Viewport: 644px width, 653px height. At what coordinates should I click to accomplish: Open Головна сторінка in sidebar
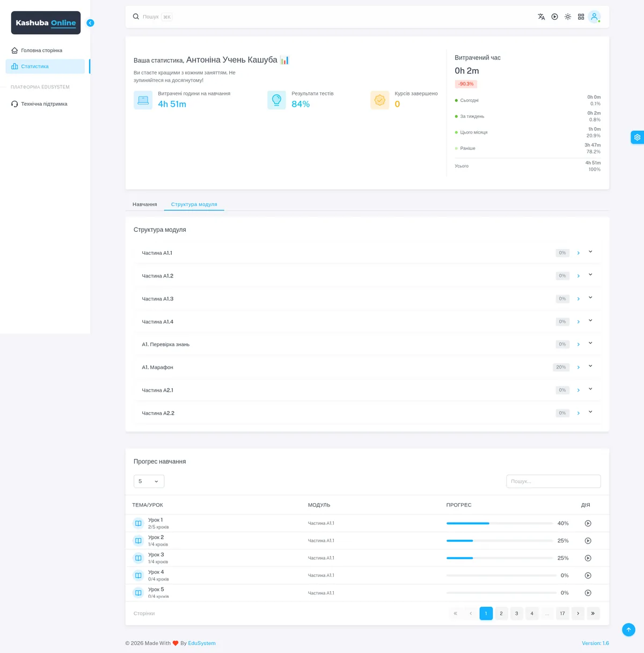pyautogui.click(x=45, y=50)
